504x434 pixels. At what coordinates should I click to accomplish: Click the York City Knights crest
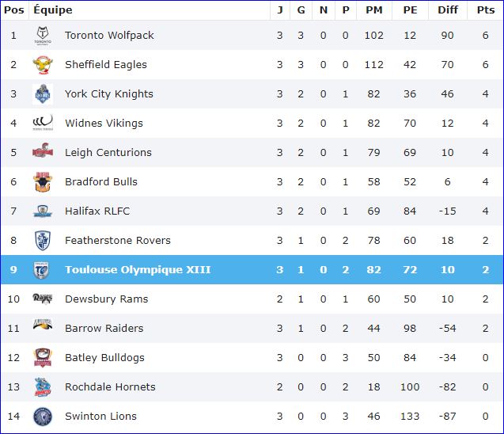coord(43,94)
